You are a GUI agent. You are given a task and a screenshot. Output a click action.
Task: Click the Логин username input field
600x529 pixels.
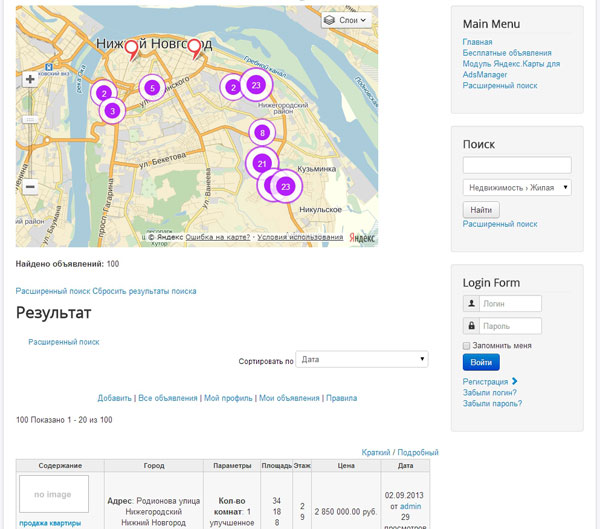510,303
